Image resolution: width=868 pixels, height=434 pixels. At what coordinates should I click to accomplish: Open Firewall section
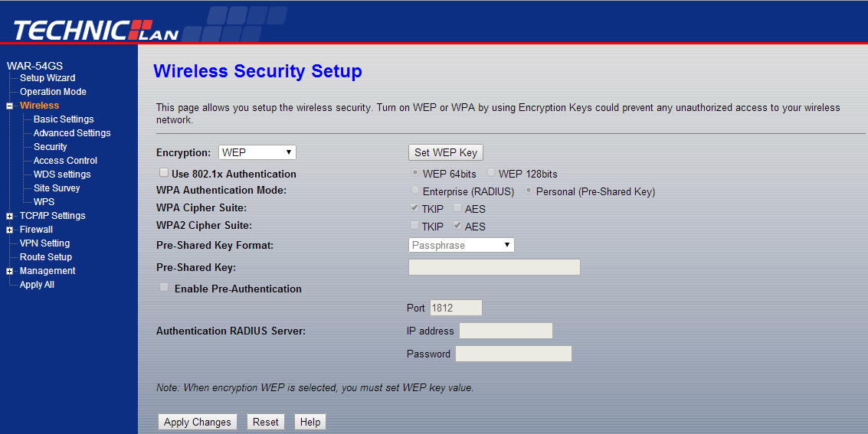[x=37, y=230]
